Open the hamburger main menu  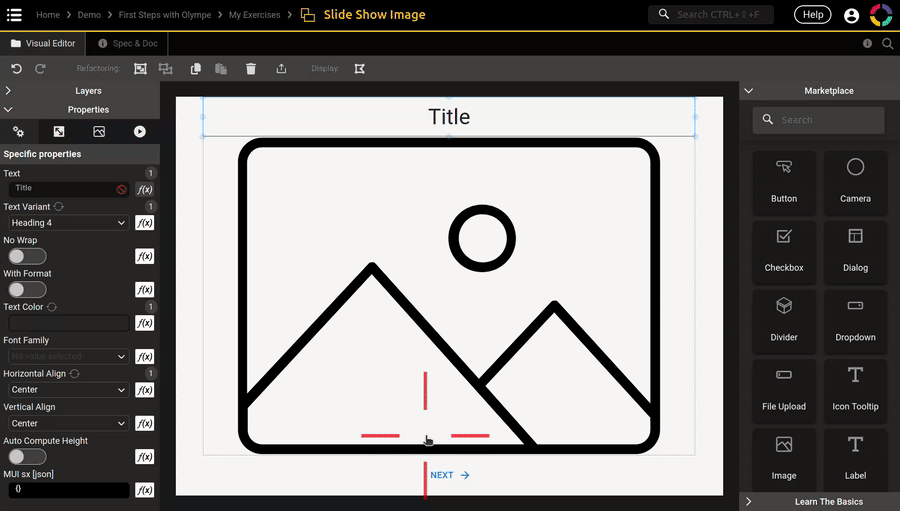15,15
